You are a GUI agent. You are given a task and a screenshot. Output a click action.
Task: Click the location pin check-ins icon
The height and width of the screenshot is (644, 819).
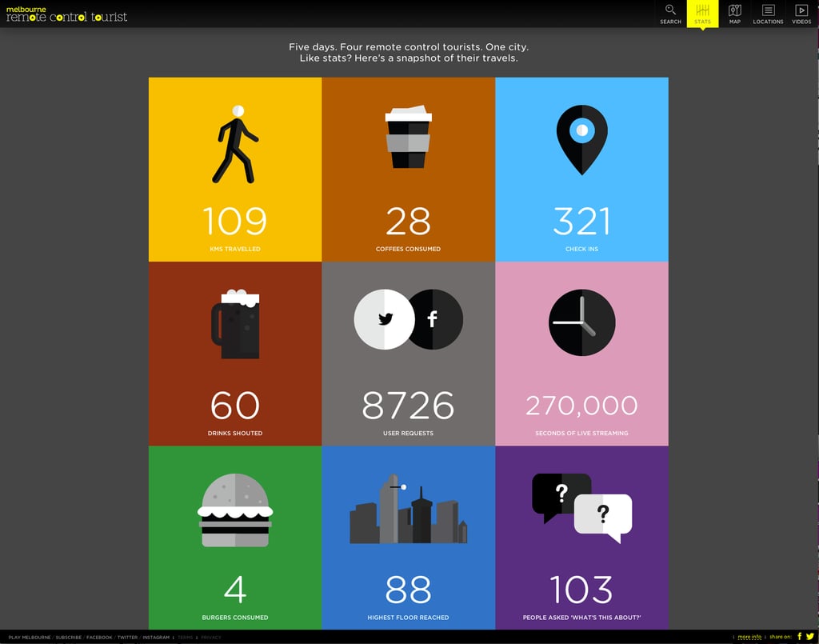[582, 139]
